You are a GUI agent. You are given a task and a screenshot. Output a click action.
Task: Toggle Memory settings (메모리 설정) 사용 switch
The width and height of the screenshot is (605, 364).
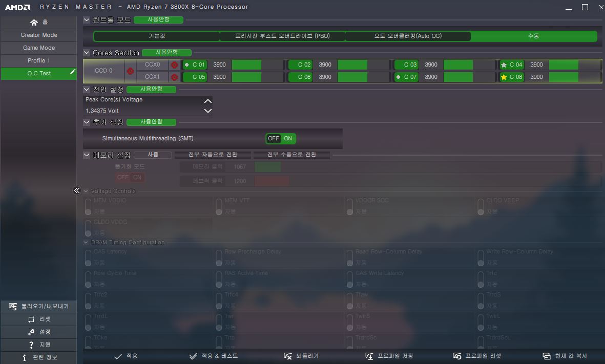click(153, 155)
